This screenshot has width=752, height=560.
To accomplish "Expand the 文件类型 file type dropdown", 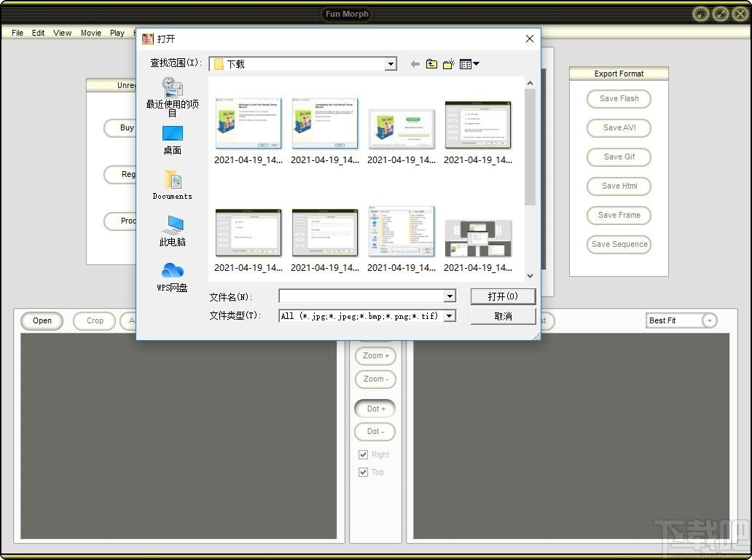I will (450, 316).
